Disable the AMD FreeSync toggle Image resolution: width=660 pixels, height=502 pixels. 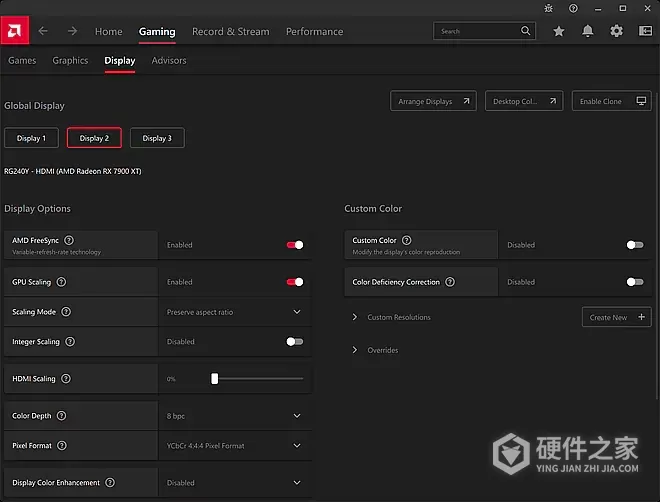[295, 245]
